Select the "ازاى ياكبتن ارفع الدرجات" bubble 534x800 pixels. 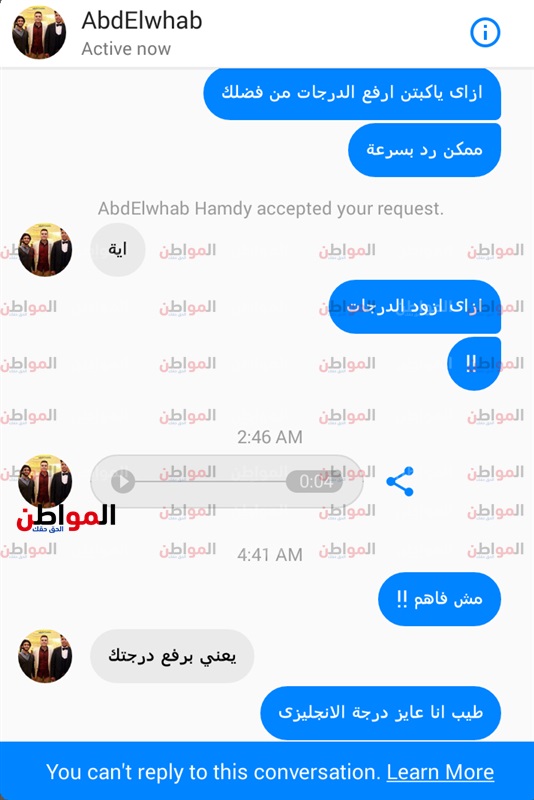point(352,93)
